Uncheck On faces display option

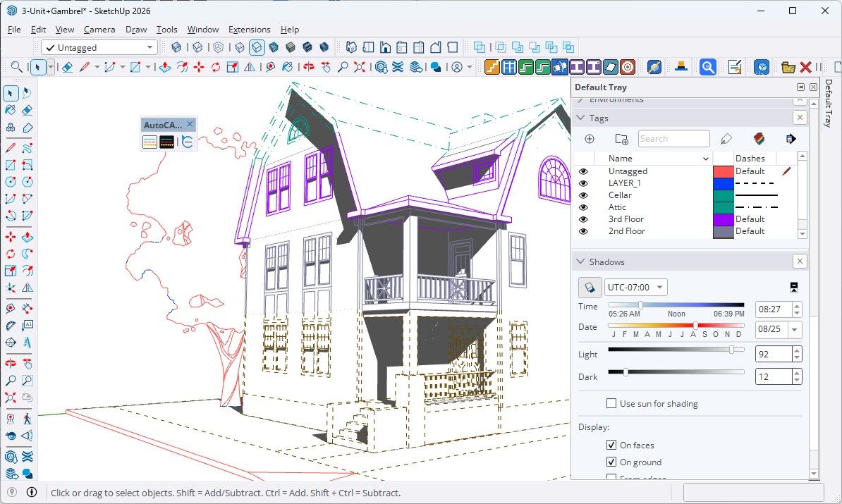[x=611, y=444]
